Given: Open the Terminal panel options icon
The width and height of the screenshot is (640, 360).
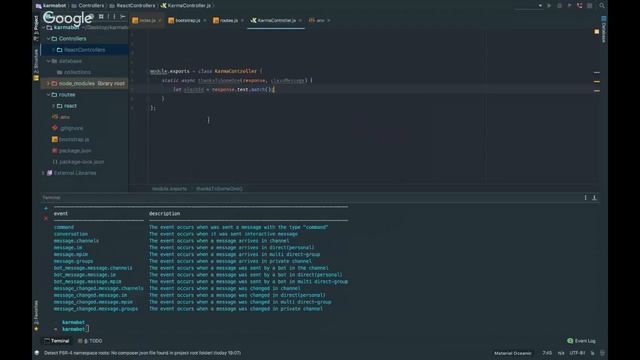Looking at the screenshot, I should (x=585, y=198).
